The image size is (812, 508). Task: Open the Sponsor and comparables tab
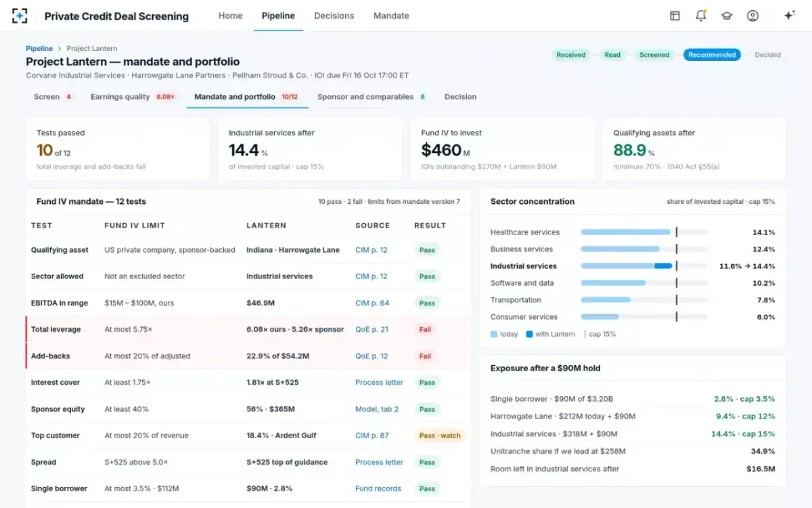pyautogui.click(x=372, y=97)
